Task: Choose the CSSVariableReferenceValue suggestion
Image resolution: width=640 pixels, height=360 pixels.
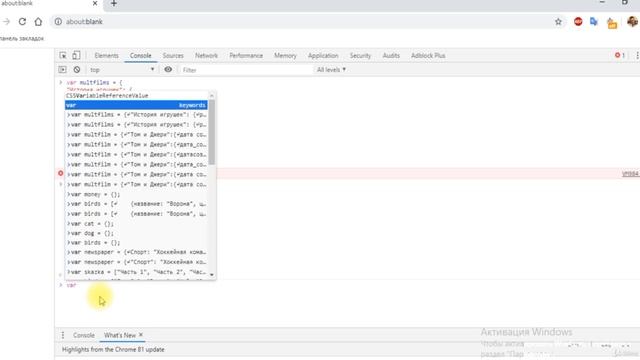Action: (x=136, y=96)
